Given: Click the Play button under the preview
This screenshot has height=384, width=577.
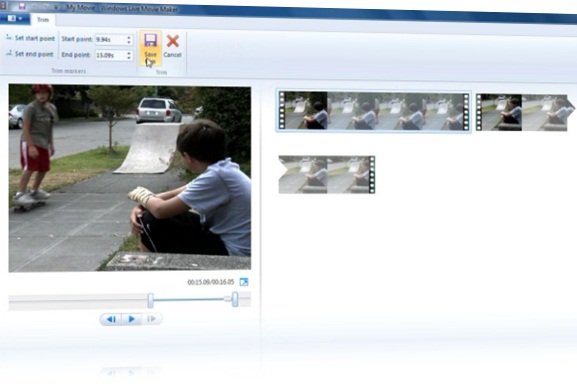Looking at the screenshot, I should 131,319.
